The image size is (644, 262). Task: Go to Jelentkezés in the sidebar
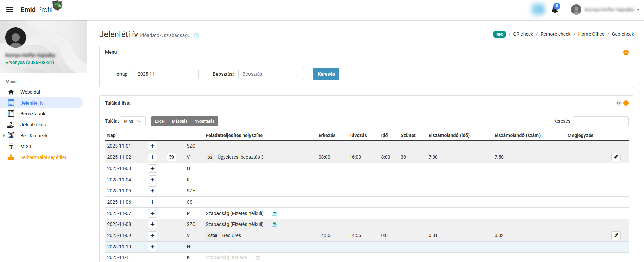point(33,125)
